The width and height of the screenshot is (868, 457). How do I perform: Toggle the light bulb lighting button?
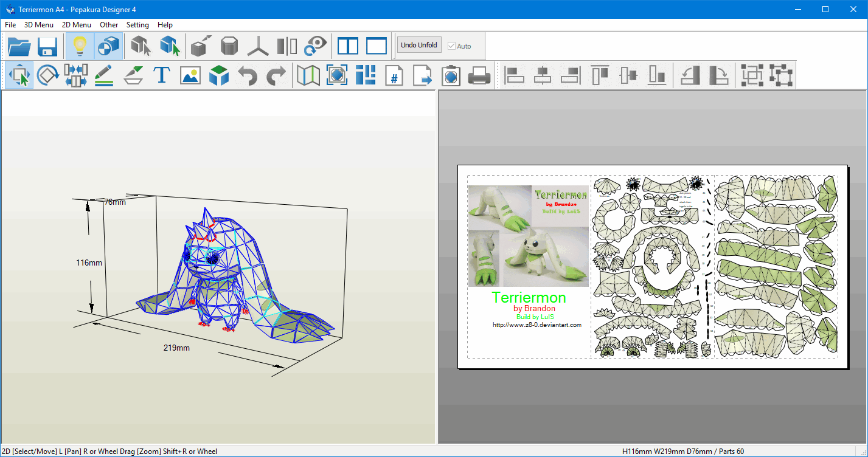click(80, 46)
